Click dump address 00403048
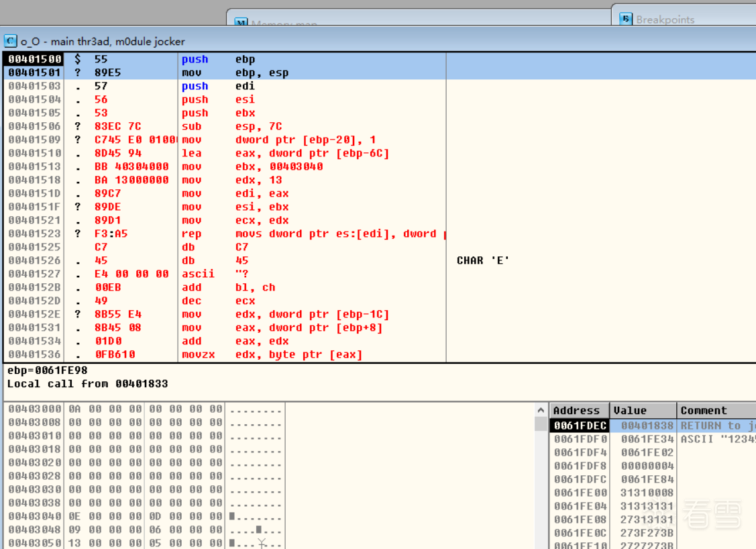This screenshot has width=756, height=549. tap(35, 530)
